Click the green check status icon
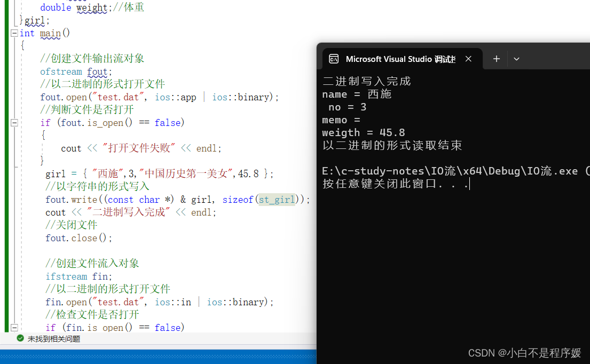The image size is (590, 364). pos(20,338)
